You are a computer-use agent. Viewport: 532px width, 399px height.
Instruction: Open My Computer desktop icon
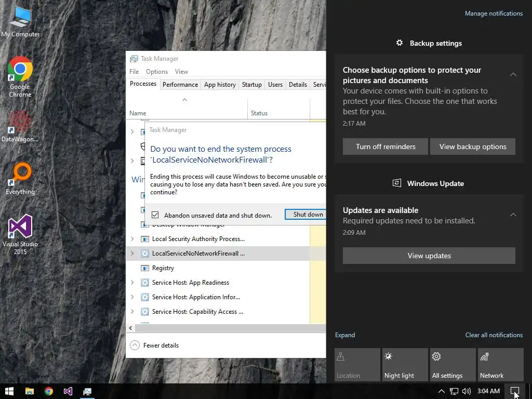pos(20,21)
